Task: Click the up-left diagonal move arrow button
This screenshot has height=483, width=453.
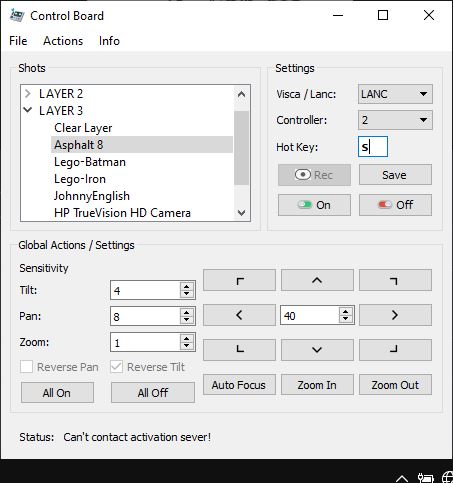Action: click(239, 280)
